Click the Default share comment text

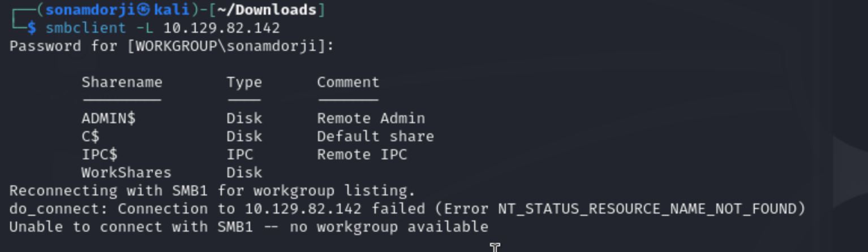click(375, 136)
